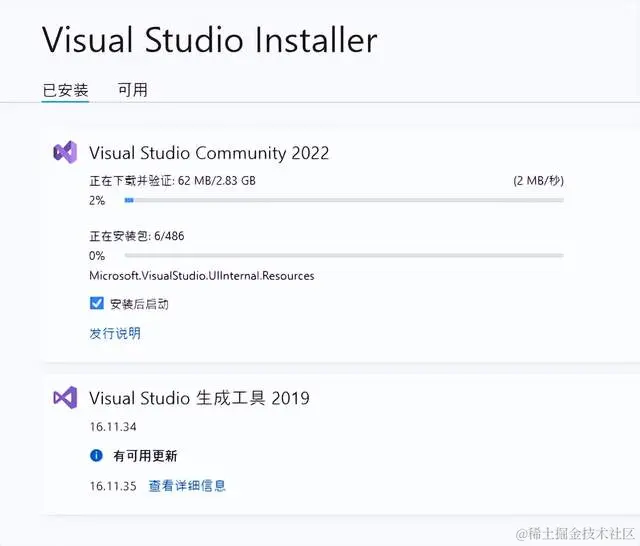Select the Visual Studio Community 2022 title
Screen dimensions: 640x546
point(209,153)
